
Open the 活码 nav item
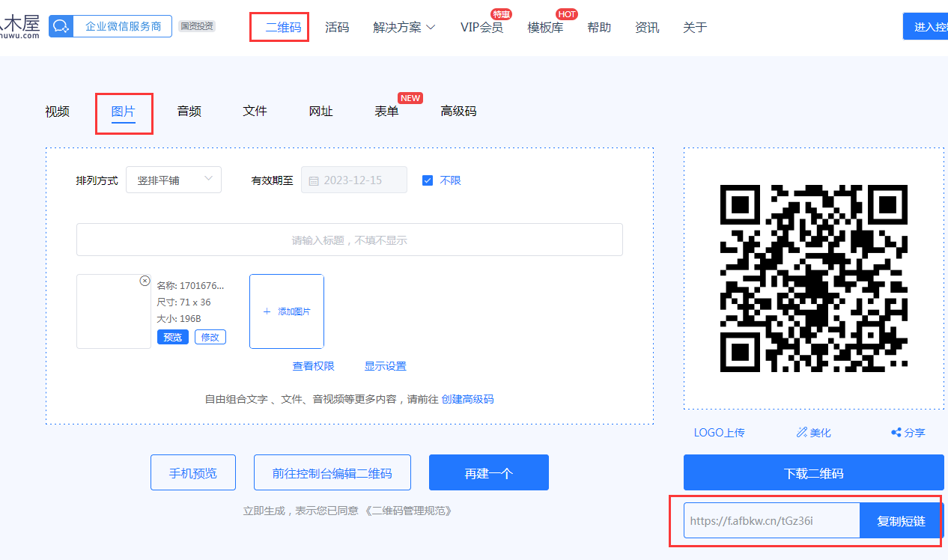(337, 28)
